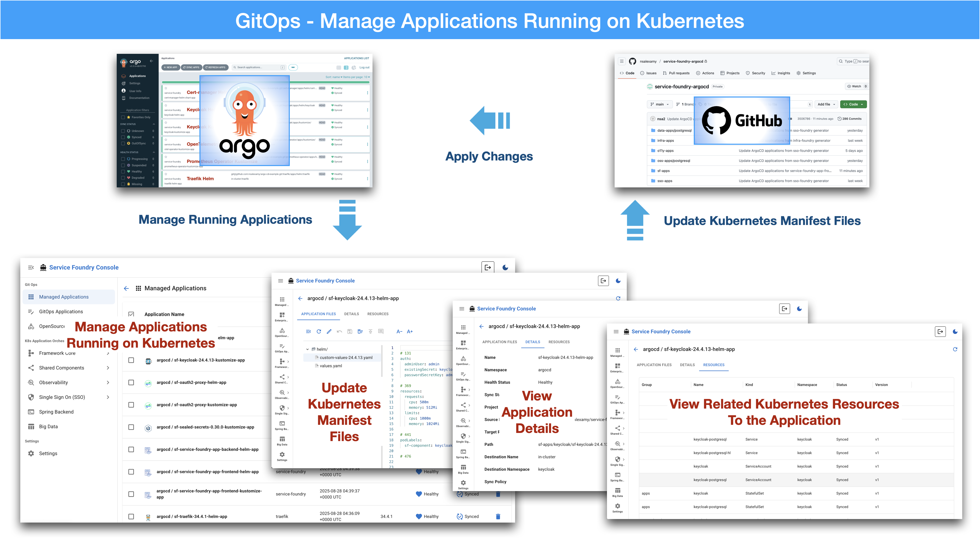The height and width of the screenshot is (550, 980).
Task: Check the OutOfSync sync status filter
Action: [123, 143]
